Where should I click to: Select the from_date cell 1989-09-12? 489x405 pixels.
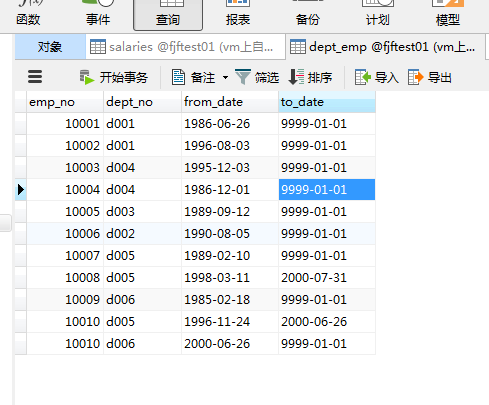coord(230,212)
